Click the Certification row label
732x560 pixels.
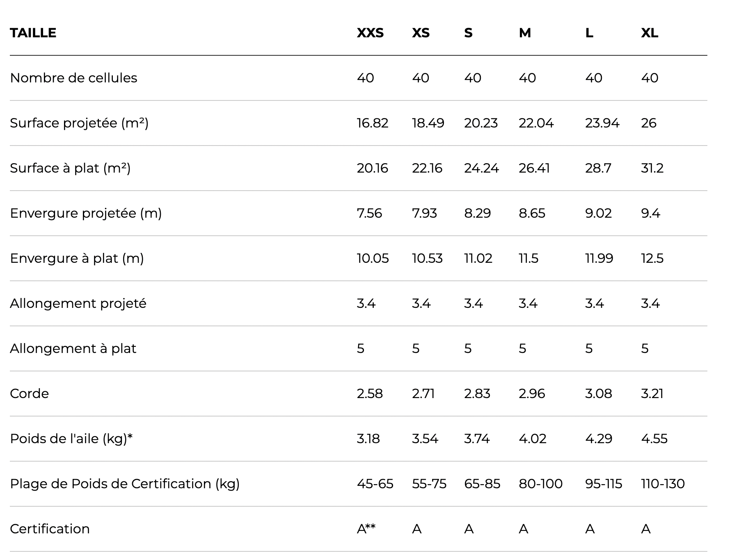click(x=50, y=529)
